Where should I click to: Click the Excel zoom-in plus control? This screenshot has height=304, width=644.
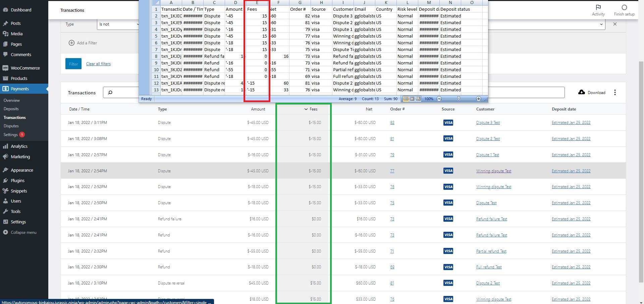click(479, 98)
